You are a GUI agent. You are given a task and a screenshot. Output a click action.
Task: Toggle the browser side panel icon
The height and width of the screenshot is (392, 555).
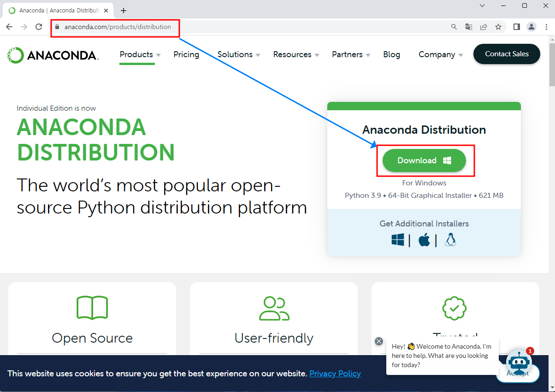[x=517, y=27]
